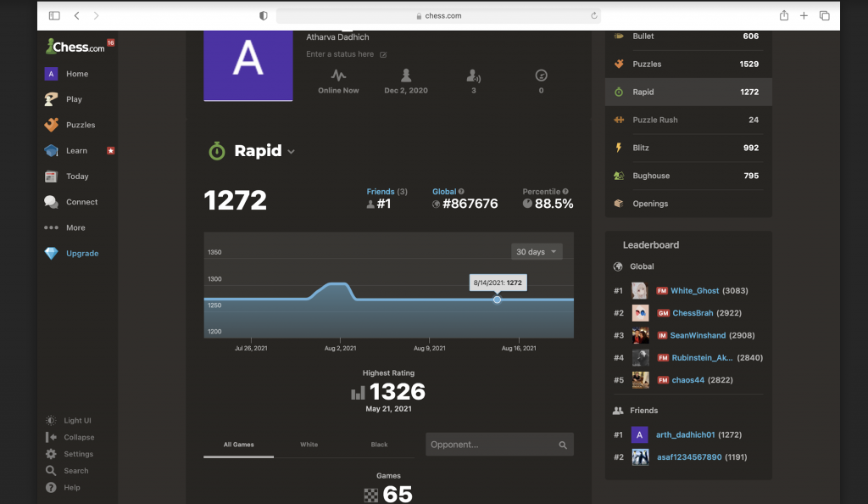Open White_Ghost leaderboard profile
Viewport: 868px width, 504px height.
694,291
